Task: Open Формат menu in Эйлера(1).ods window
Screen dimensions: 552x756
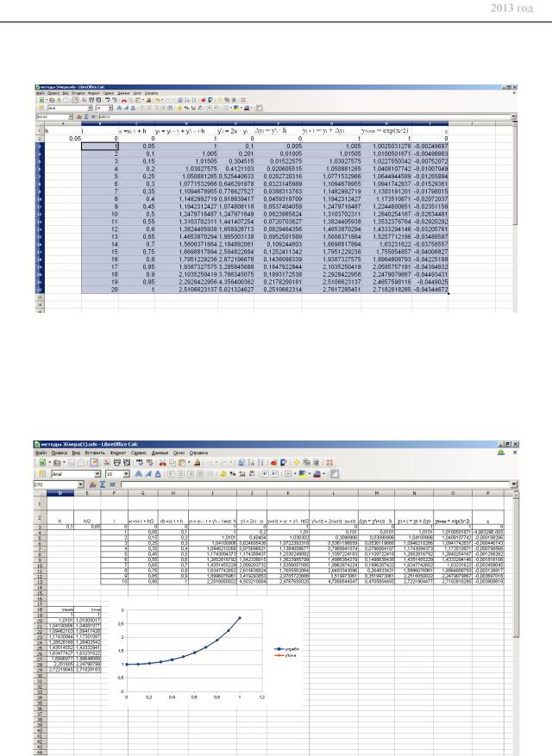Action: pyautogui.click(x=118, y=453)
